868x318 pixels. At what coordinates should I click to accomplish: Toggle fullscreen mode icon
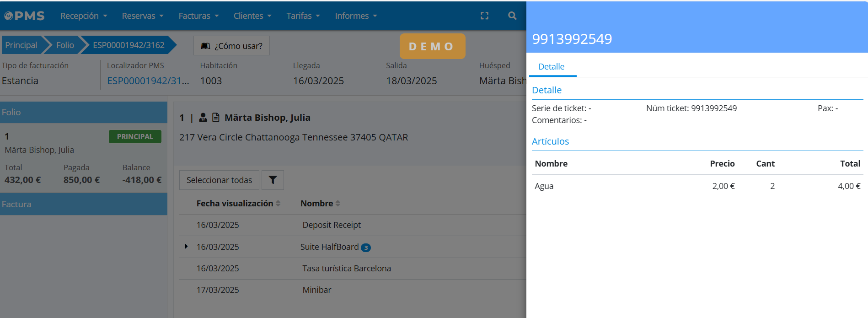pos(484,16)
